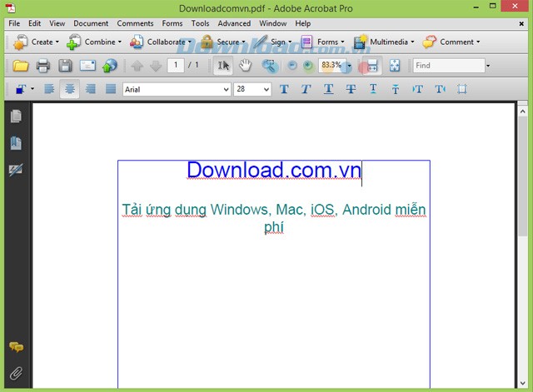The height and width of the screenshot is (392, 533).
Task: Click the Zoom In plus button
Action: (307, 66)
